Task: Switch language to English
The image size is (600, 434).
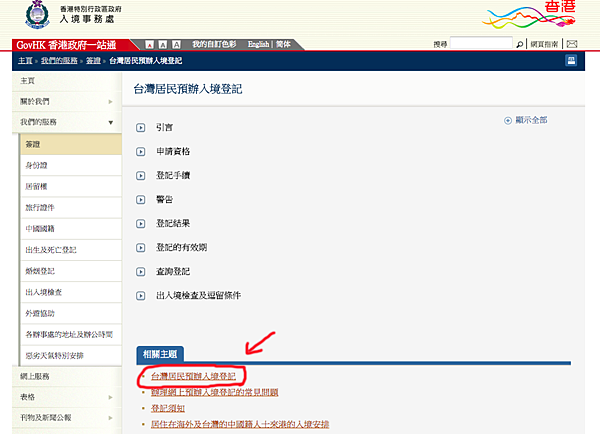Action: [258, 44]
